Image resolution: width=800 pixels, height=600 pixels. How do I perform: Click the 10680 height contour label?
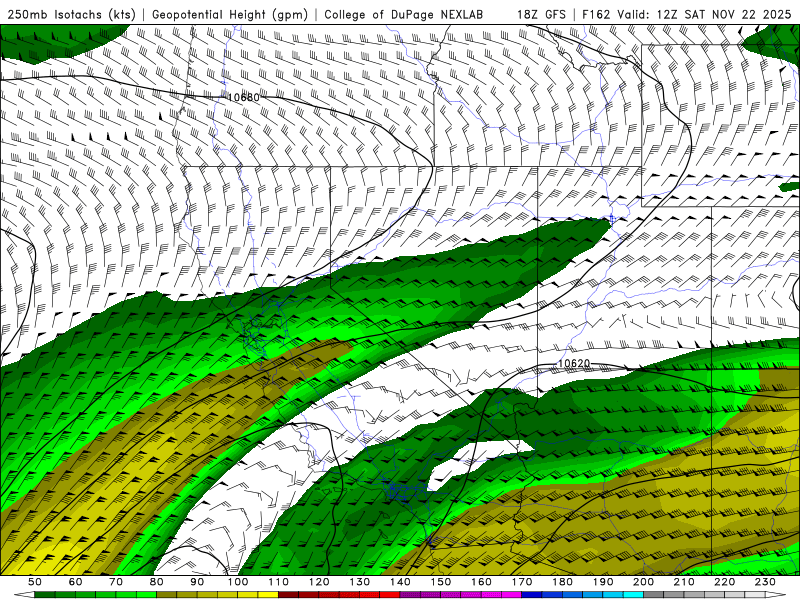click(243, 97)
